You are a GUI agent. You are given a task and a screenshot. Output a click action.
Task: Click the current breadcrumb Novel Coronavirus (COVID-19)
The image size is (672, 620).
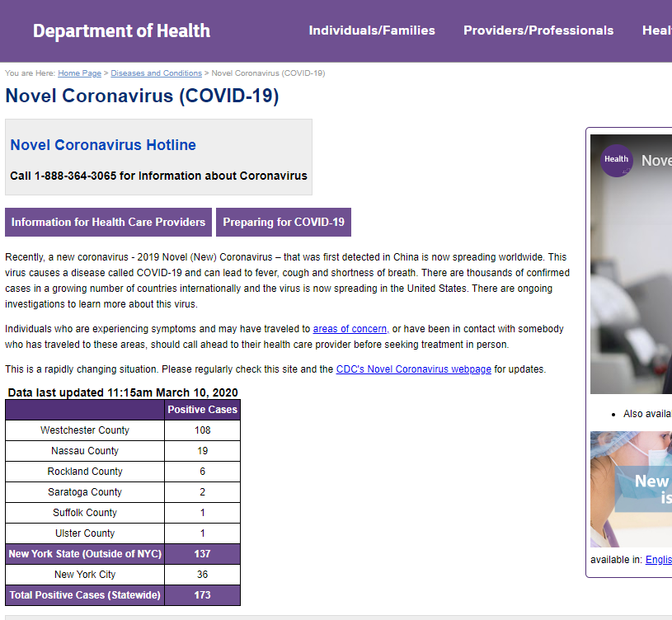(x=268, y=73)
